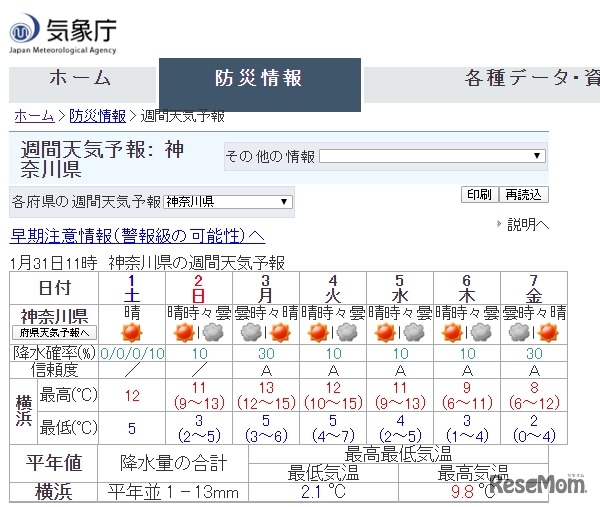The height and width of the screenshot is (507, 600).
Task: Open the 早期注意情報(警報級の可能性)へ link
Action: 137,236
